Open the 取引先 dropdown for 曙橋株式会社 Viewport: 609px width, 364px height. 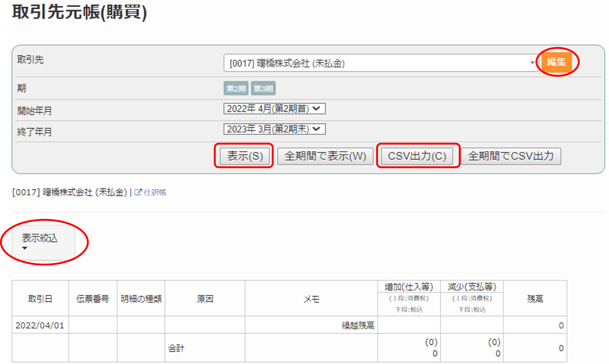(381, 63)
